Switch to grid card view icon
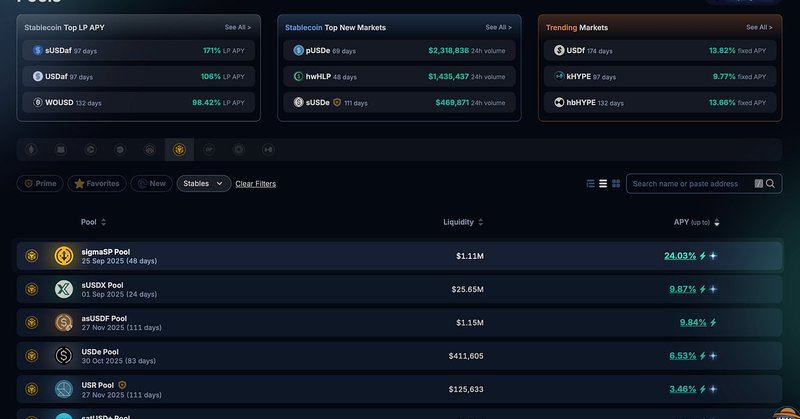Viewport: 800px width, 419px height. [616, 184]
